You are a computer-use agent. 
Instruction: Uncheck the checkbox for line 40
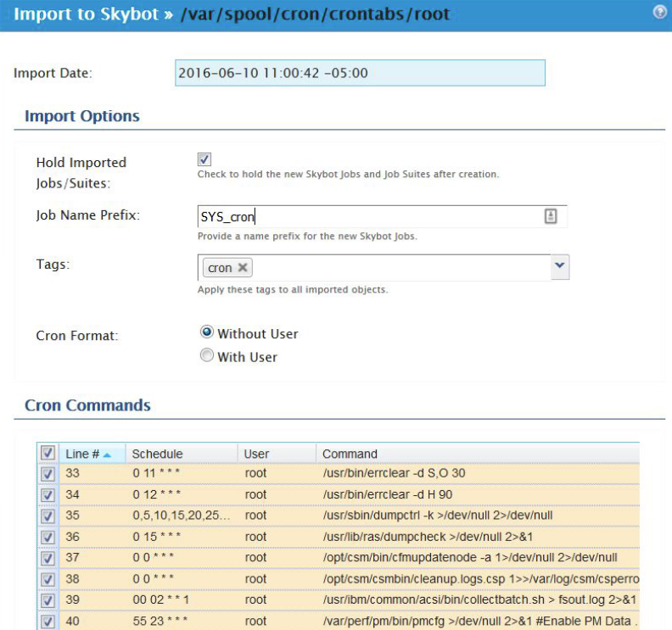48,622
